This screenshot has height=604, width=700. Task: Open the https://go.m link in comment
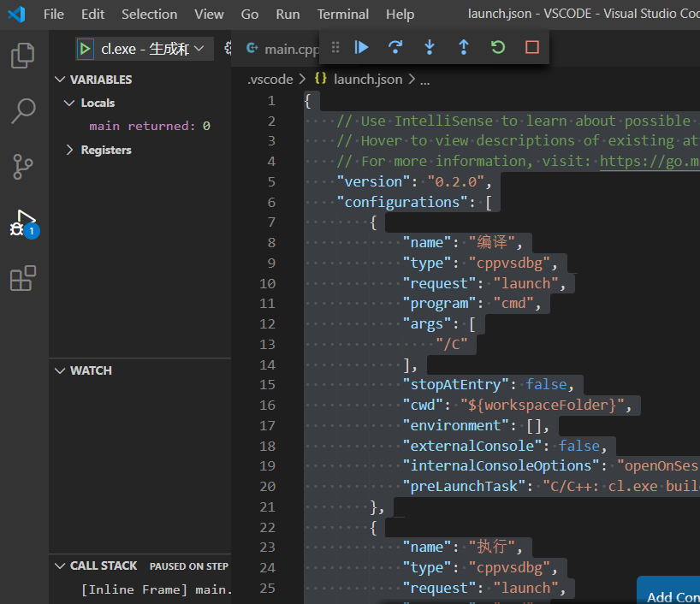coord(650,161)
